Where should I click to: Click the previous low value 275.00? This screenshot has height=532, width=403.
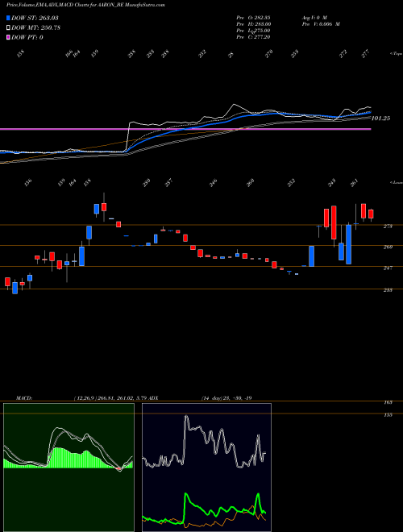(x=262, y=31)
